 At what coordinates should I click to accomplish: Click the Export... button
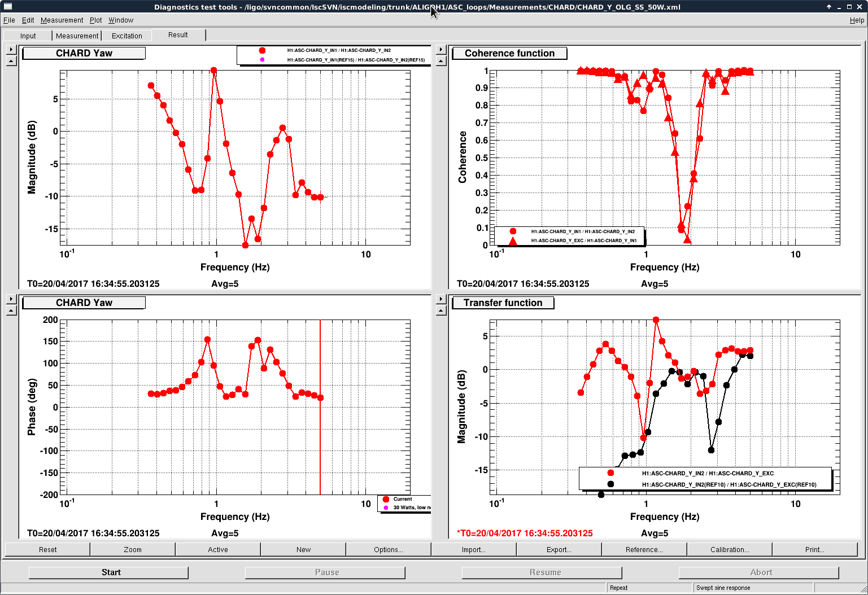coord(559,549)
